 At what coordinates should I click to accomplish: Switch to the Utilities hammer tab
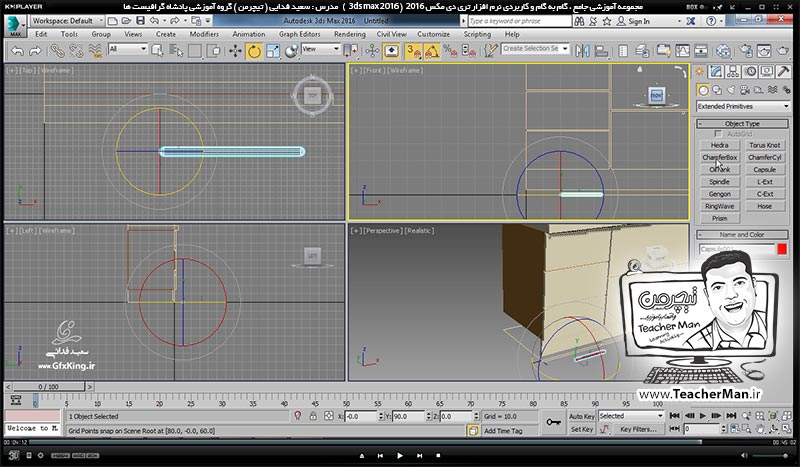[783, 71]
